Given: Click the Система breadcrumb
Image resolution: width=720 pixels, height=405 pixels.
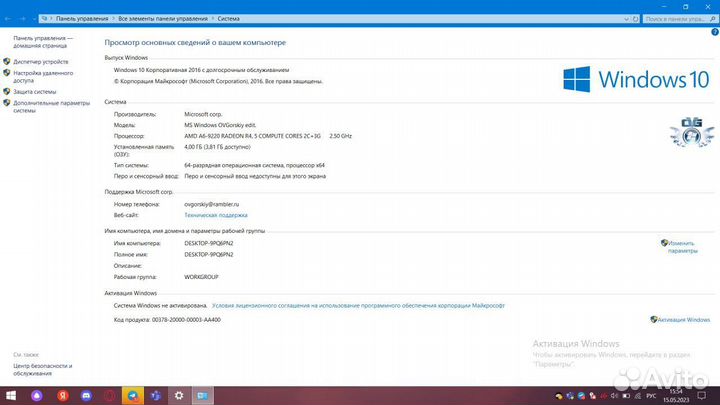Looking at the screenshot, I should 228,19.
